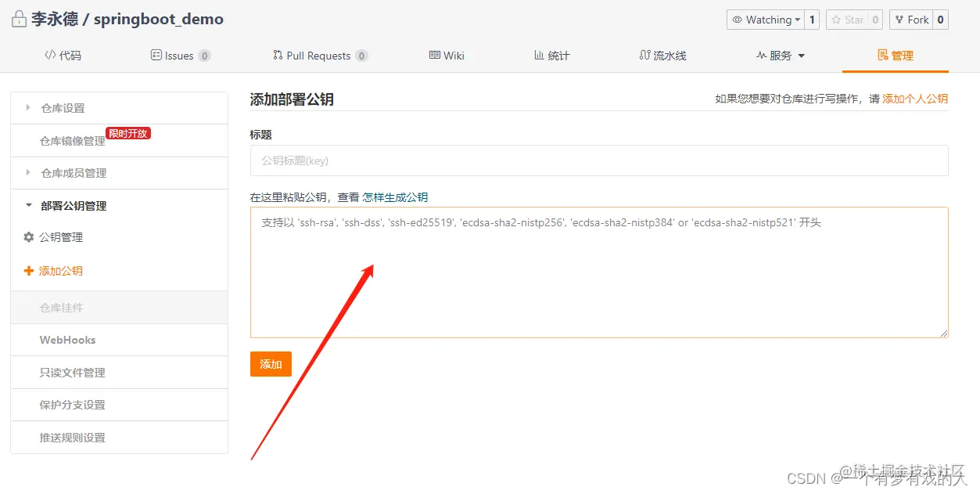Click the 仓库挂件 sidebar heading
Viewport: 980px width, 494px height.
pos(62,308)
